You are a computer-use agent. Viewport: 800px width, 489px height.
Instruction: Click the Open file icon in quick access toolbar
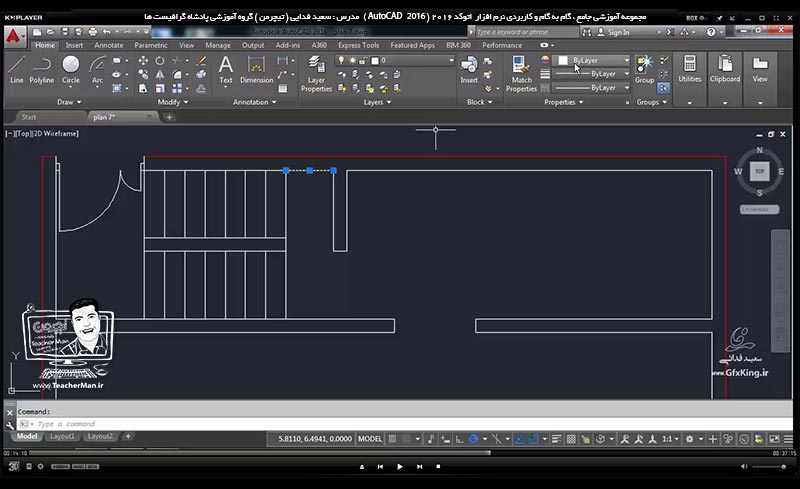click(x=51, y=32)
